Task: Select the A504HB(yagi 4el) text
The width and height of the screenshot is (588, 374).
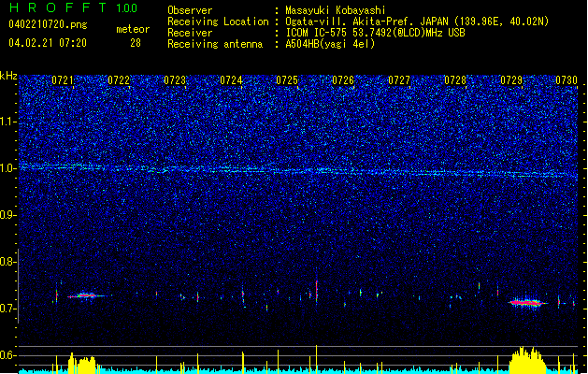Action: [x=330, y=44]
